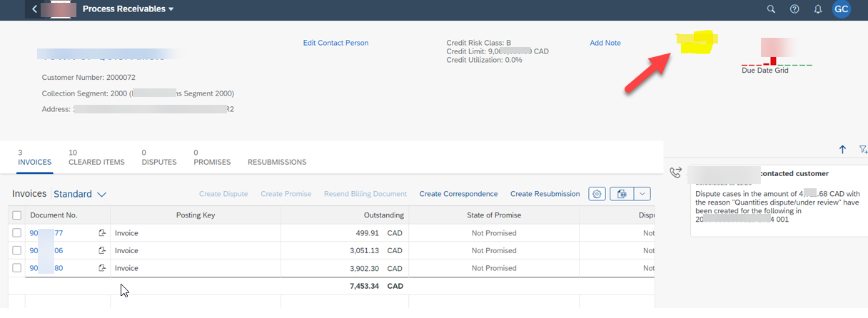Switch to the Promises tab
This screenshot has height=318, width=868.
coord(212,158)
